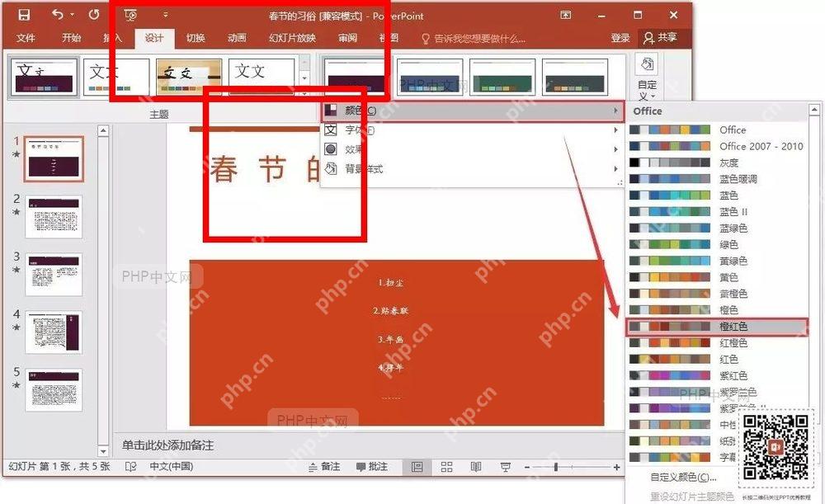Screen dimensions: 825x504
Task: Click 中文(中国) language in status bar
Action: pos(171,467)
